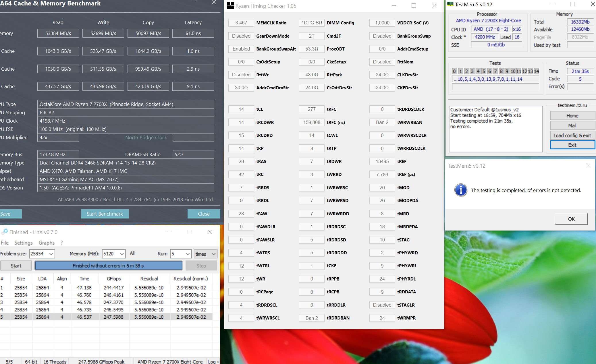Click test number 0 box in Tests
This screenshot has width=596, height=364.
click(454, 71)
